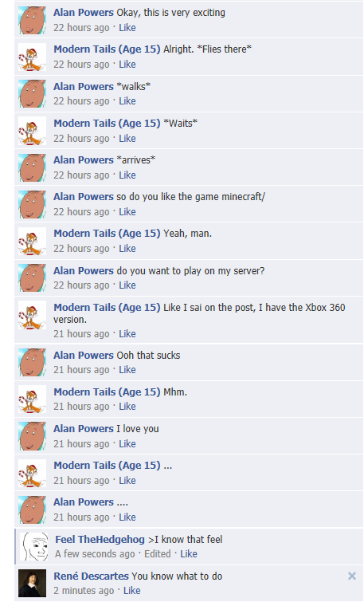Click Modern Tails avatar beside 'Mhm.' comment

click(x=32, y=399)
